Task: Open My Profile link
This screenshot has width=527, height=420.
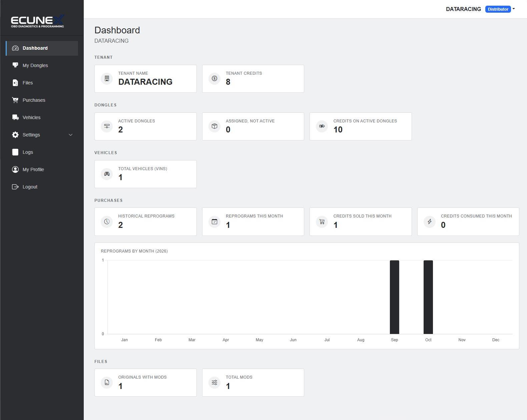Action: (x=42, y=169)
